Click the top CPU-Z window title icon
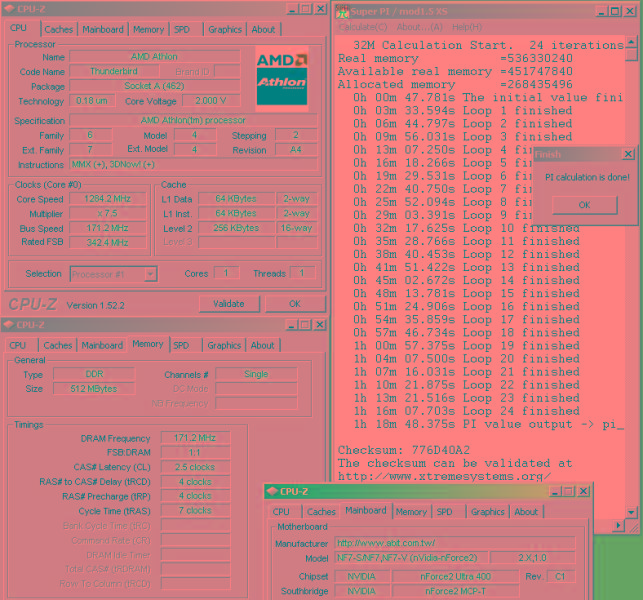 coord(9,9)
